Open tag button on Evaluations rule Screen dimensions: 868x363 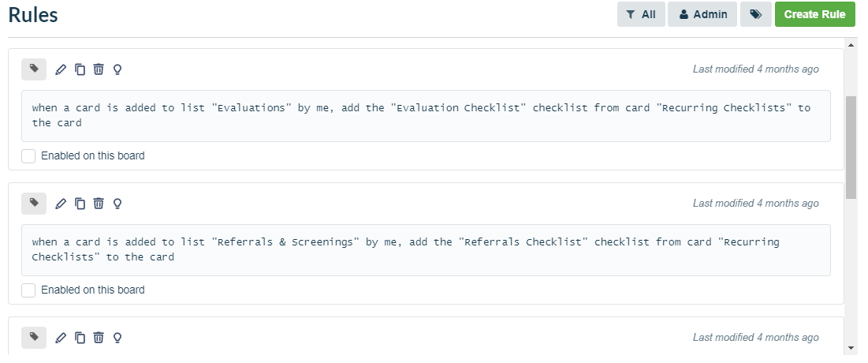click(34, 69)
